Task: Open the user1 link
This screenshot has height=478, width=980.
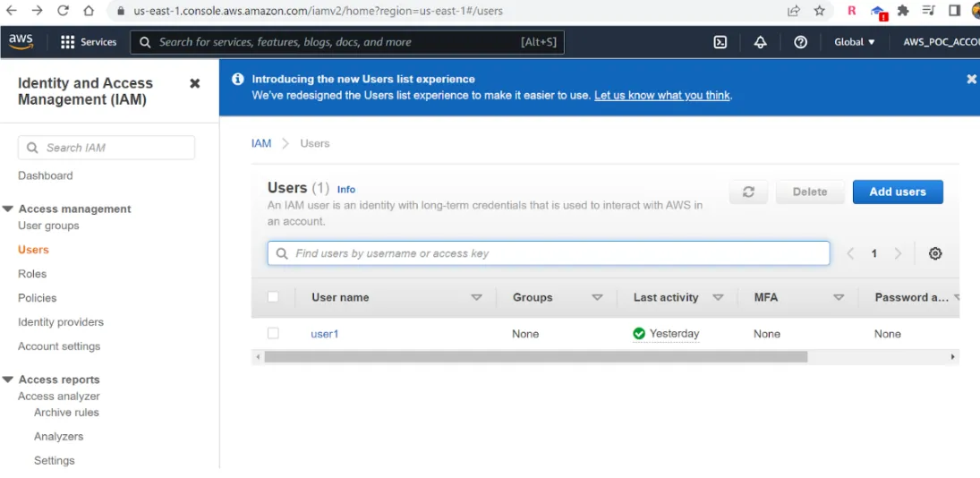Action: coord(324,334)
